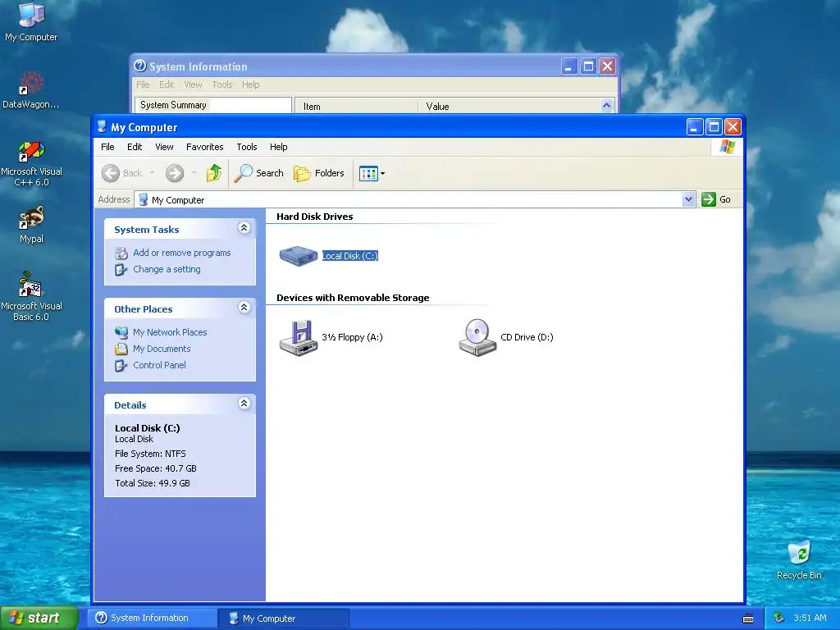Screen dimensions: 840x630
Task: Select the 3½ Floppy (A:) drive icon
Action: [x=299, y=337]
